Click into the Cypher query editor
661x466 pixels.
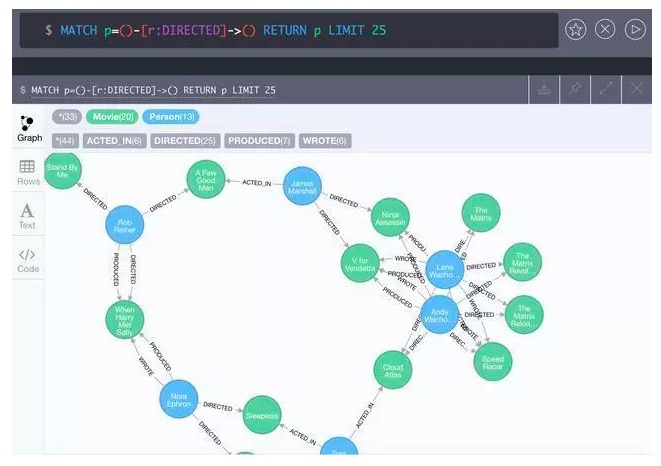point(289,30)
